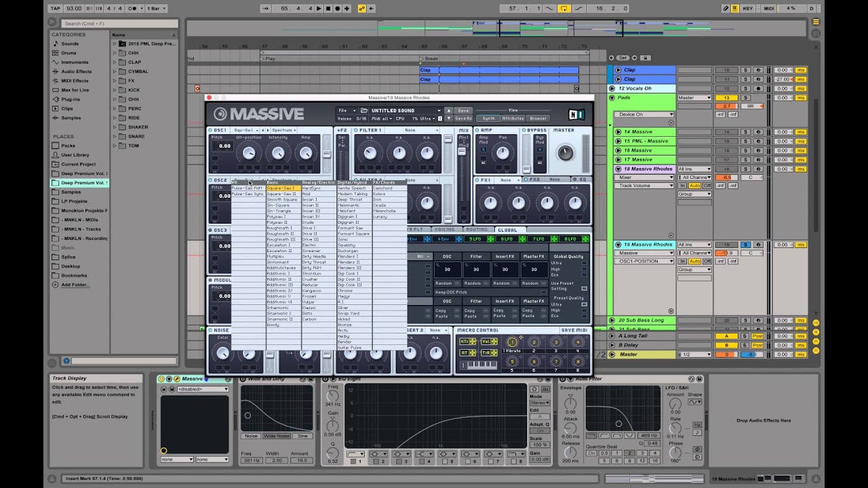Toggle the NOISE section power button
This screenshot has height=488, width=868.
coord(210,330)
